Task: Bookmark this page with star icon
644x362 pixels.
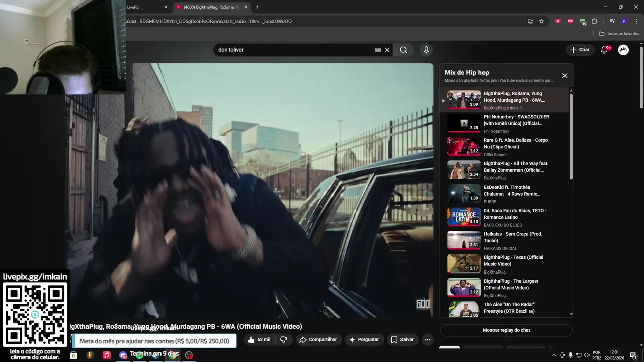Action: click(x=541, y=21)
